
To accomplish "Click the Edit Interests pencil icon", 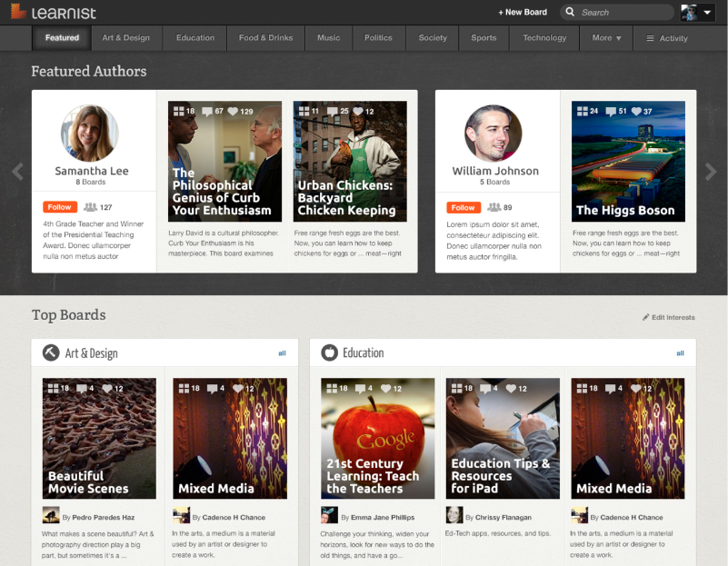I will pyautogui.click(x=646, y=317).
